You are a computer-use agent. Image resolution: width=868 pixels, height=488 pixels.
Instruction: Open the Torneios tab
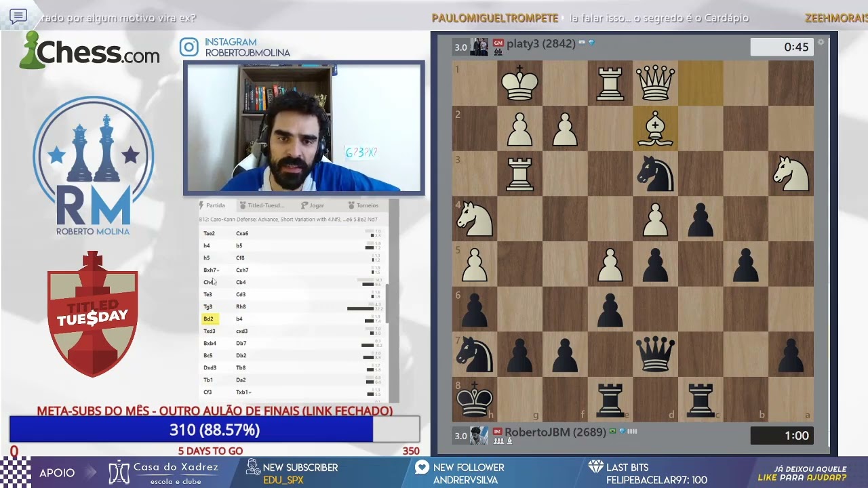pos(363,205)
